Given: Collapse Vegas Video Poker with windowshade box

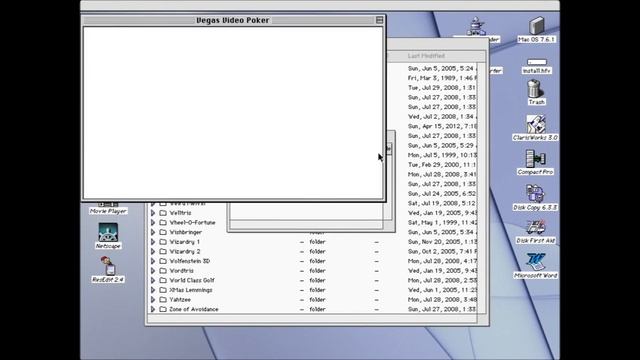Looking at the screenshot, I should pyautogui.click(x=379, y=20).
